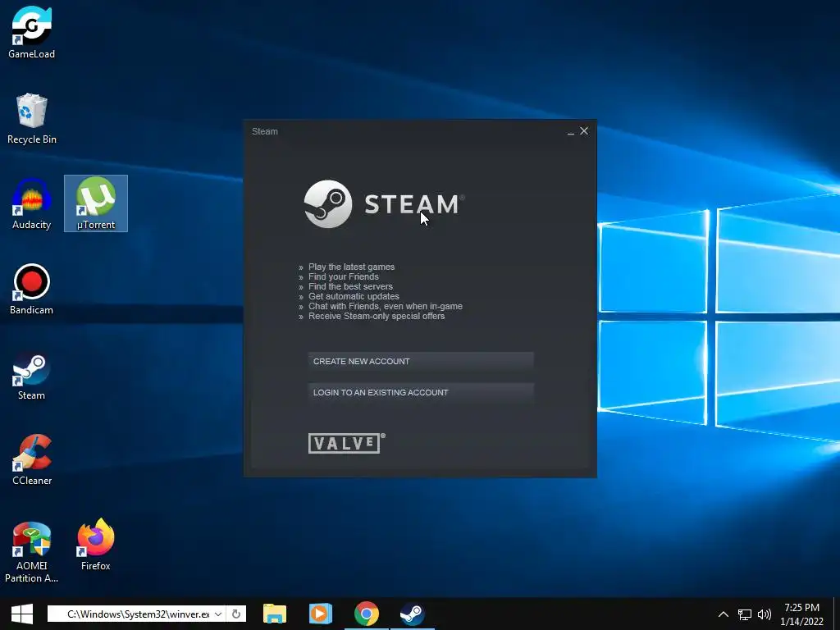840x630 pixels.
Task: Click 'Receive Steam-only special offers' text
Action: pyautogui.click(x=377, y=316)
